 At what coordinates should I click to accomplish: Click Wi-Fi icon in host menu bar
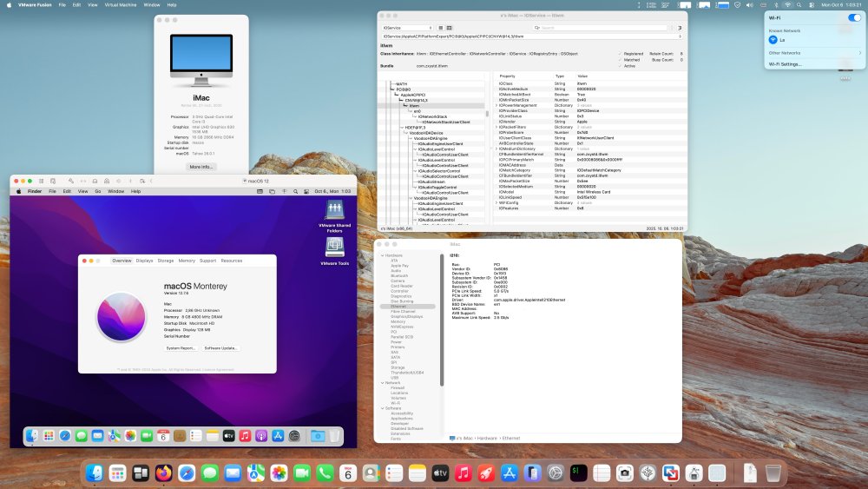point(787,5)
